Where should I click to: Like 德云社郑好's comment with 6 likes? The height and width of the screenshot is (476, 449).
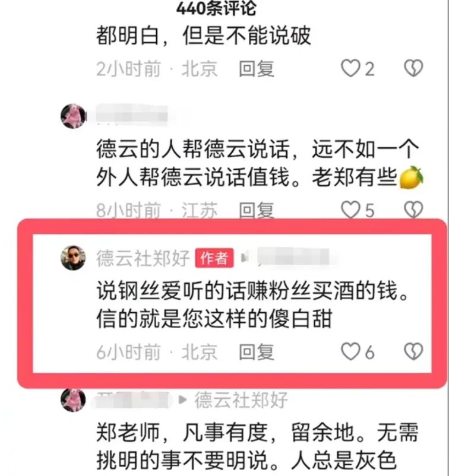click(x=350, y=352)
